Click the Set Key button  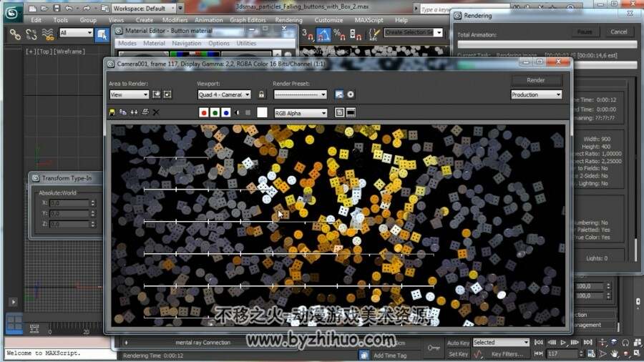[458, 354]
